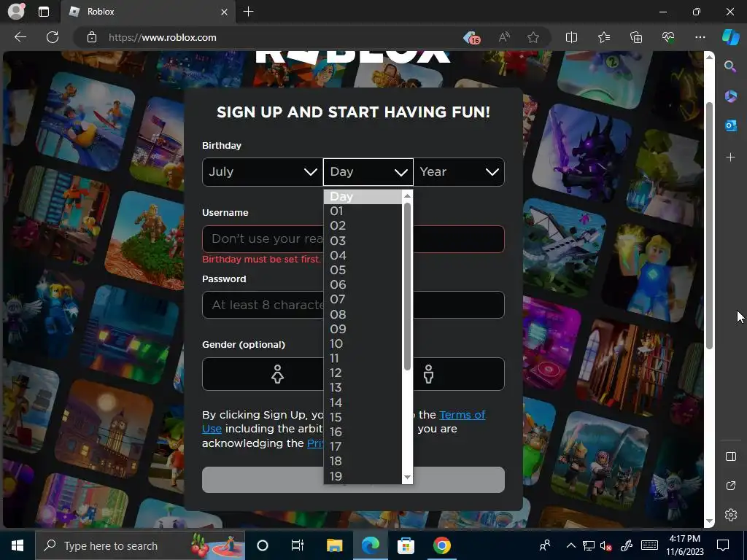
Task: Open Edge profile avatar
Action: click(x=16, y=12)
